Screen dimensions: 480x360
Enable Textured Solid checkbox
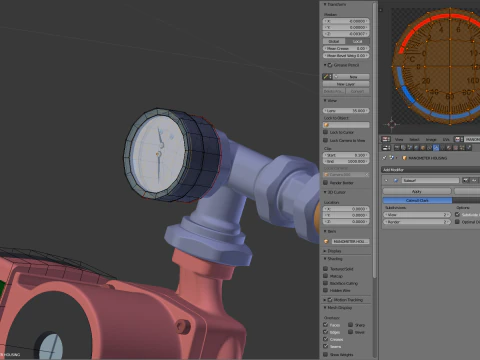[326, 269]
